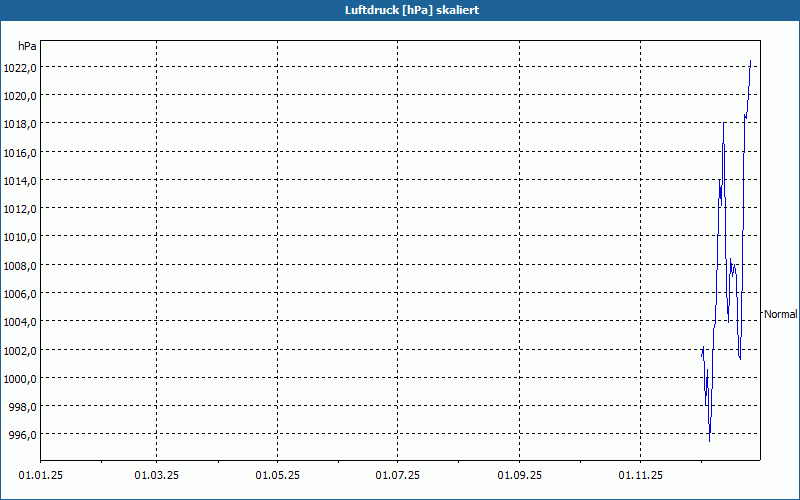Click the 1006,0 y-axis label
800x500 pixels.
pyautogui.click(x=22, y=294)
